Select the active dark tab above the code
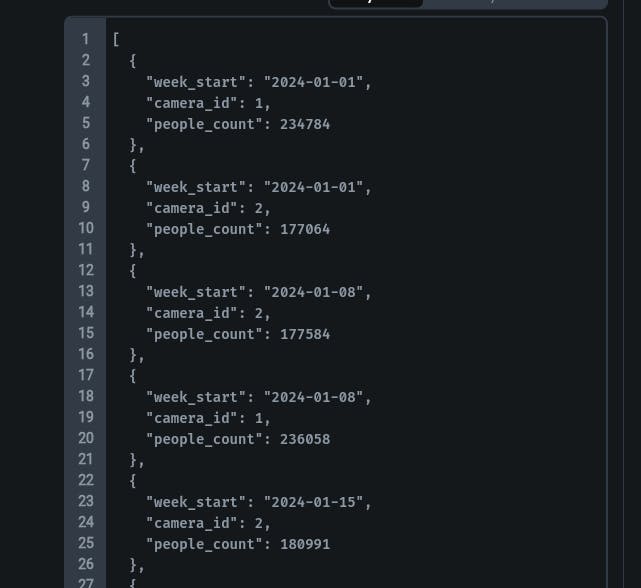The height and width of the screenshot is (588, 641). pos(376,3)
